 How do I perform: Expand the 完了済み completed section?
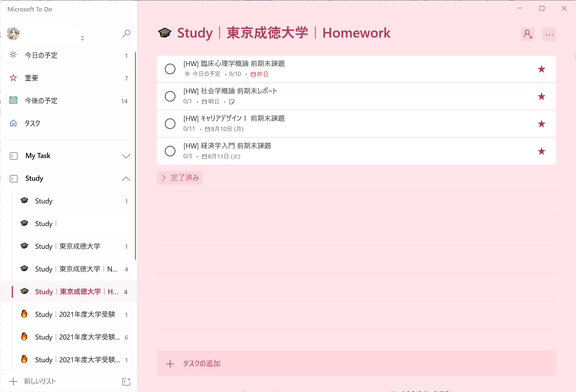pyautogui.click(x=180, y=178)
